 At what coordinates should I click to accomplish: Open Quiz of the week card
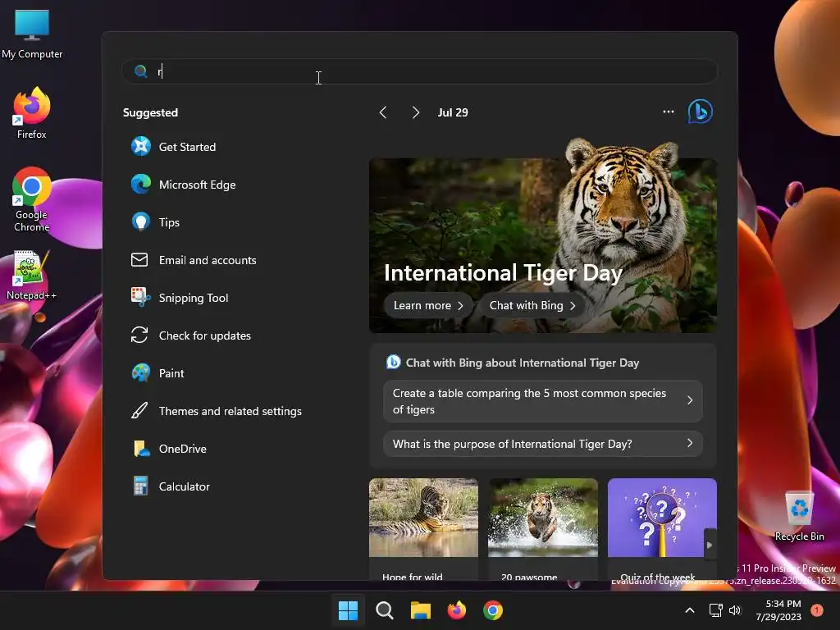662,529
